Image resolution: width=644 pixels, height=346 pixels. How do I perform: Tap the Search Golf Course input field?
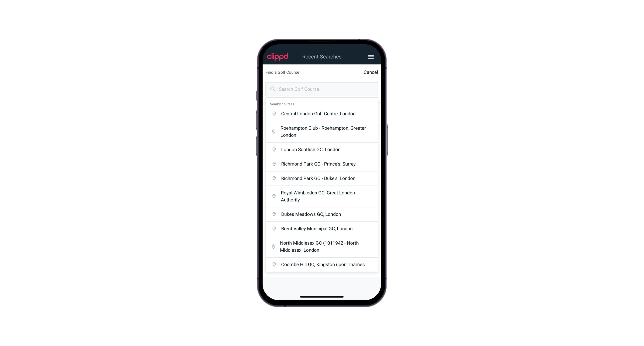tap(322, 89)
